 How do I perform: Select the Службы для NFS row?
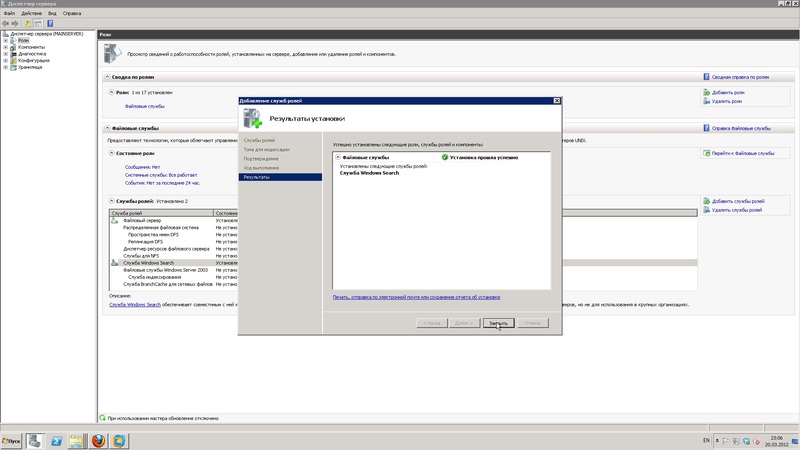[x=141, y=256]
